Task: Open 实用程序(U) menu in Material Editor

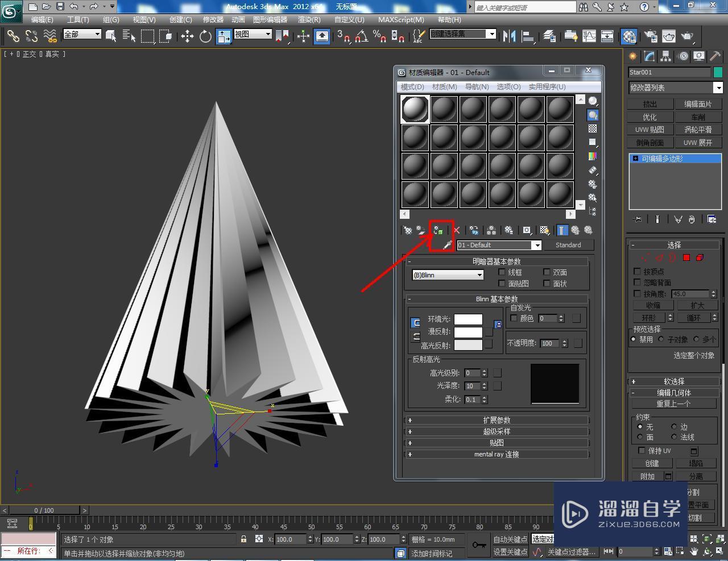Action: pyautogui.click(x=547, y=87)
